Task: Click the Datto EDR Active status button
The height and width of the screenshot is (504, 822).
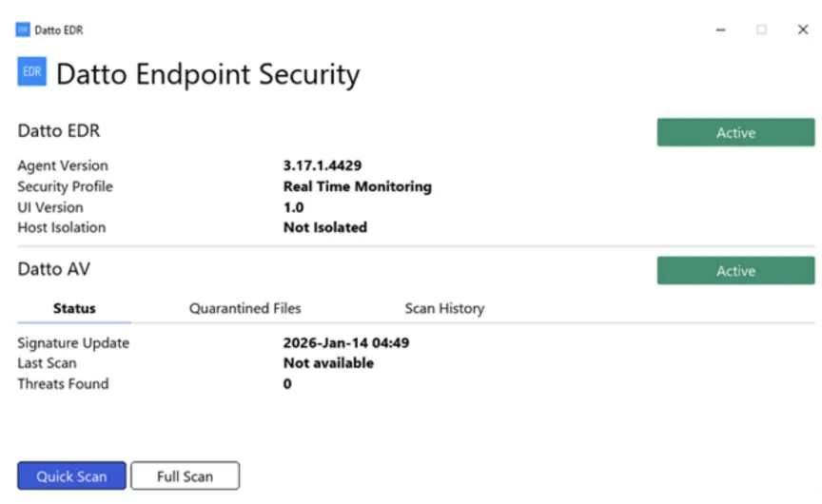Action: [x=735, y=133]
